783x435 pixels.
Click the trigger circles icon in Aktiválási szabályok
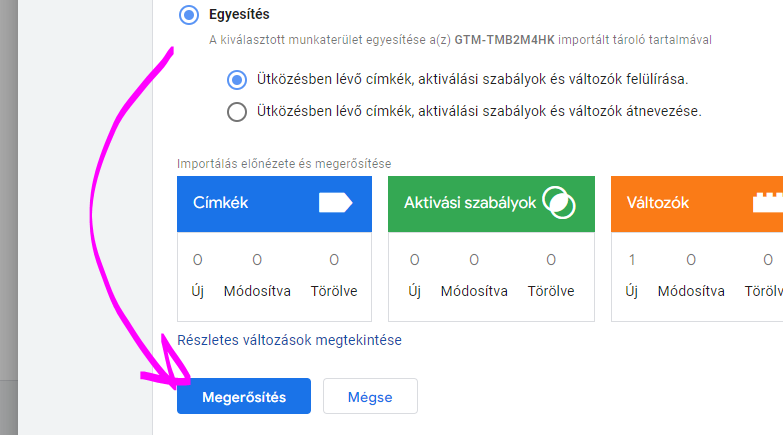558,202
